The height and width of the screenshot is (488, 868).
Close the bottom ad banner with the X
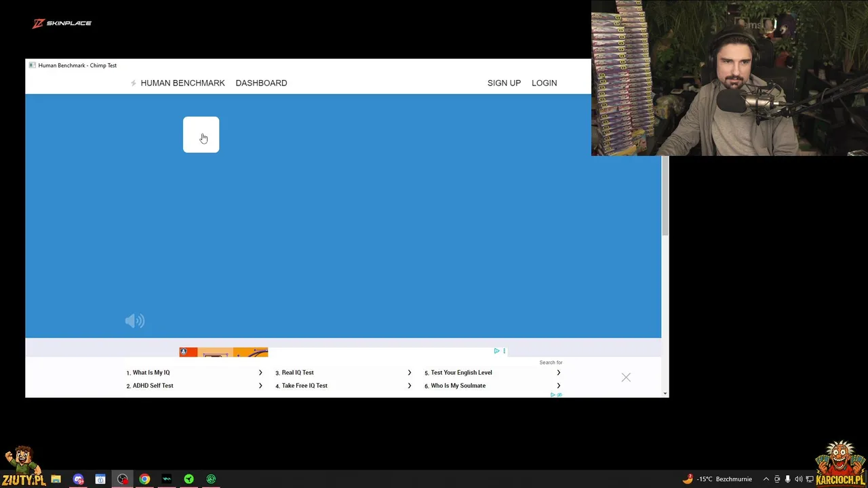click(626, 378)
